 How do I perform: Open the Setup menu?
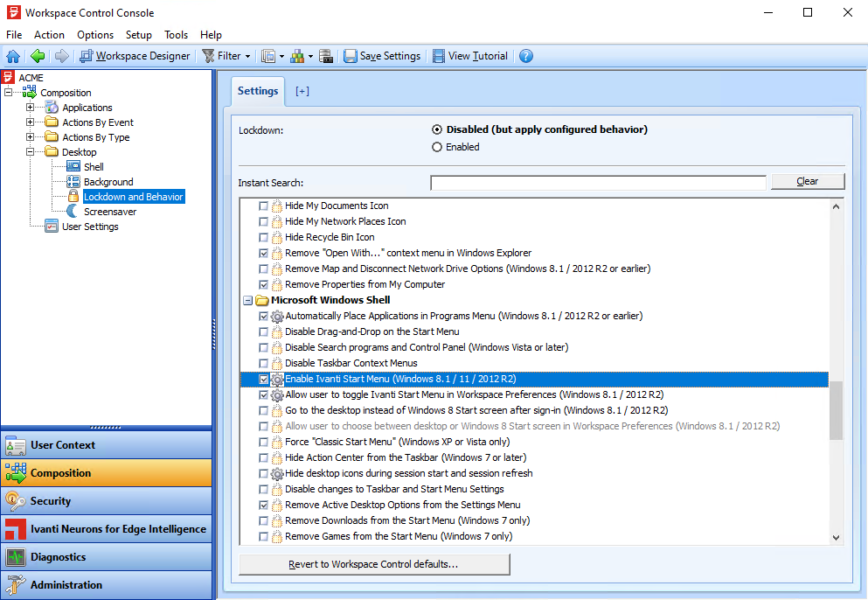pyautogui.click(x=138, y=35)
